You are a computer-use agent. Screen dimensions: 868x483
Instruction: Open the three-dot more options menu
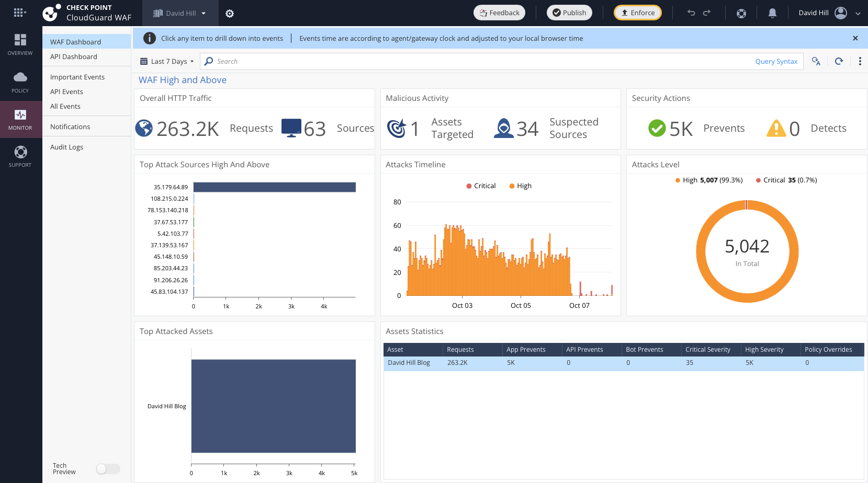[860, 61]
